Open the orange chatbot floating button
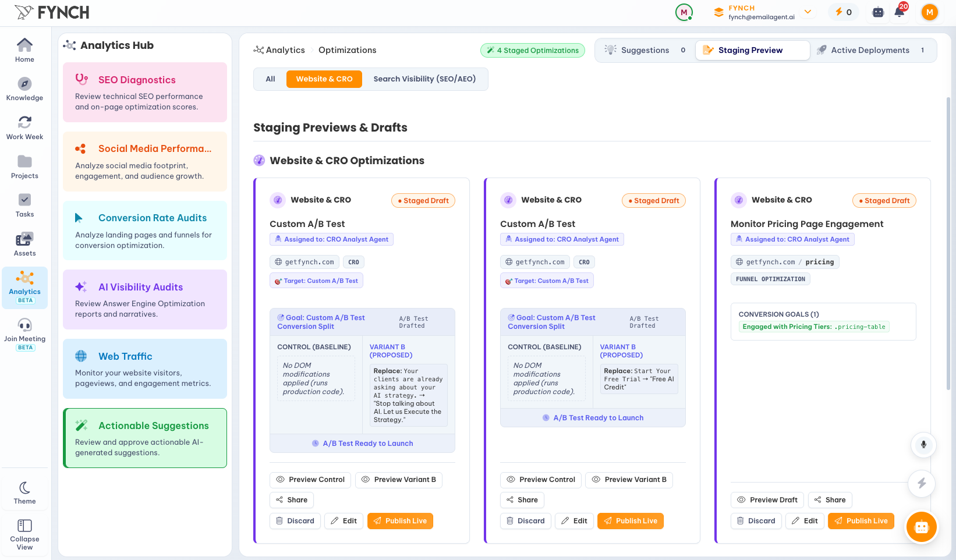 tap(921, 527)
